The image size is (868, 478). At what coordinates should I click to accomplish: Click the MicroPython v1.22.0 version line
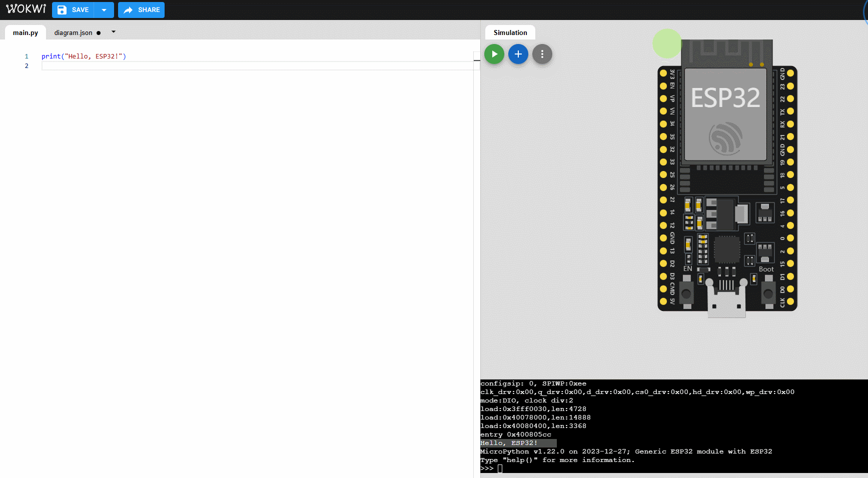(626, 451)
